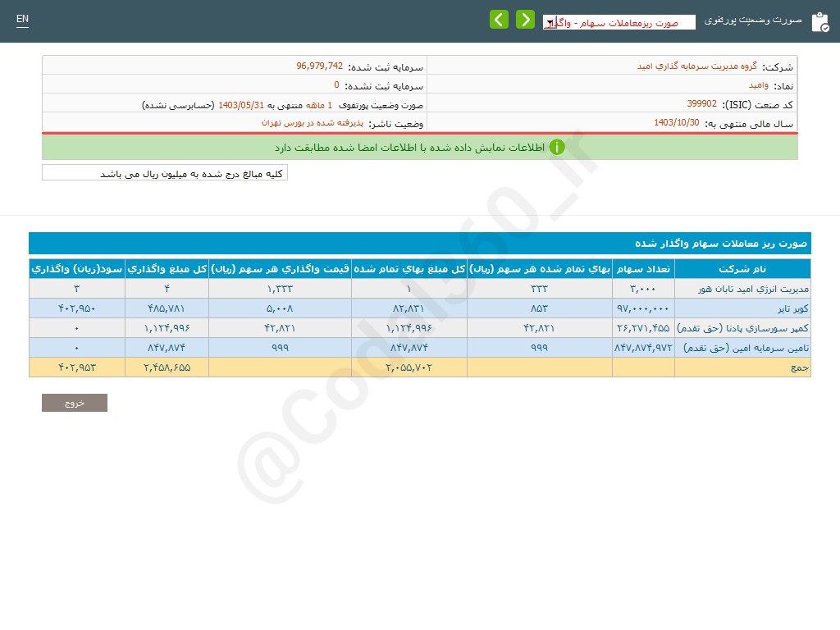This screenshot has width=840, height=630.
Task: Click the portfolio status clipboard icon
Action: click(x=819, y=22)
